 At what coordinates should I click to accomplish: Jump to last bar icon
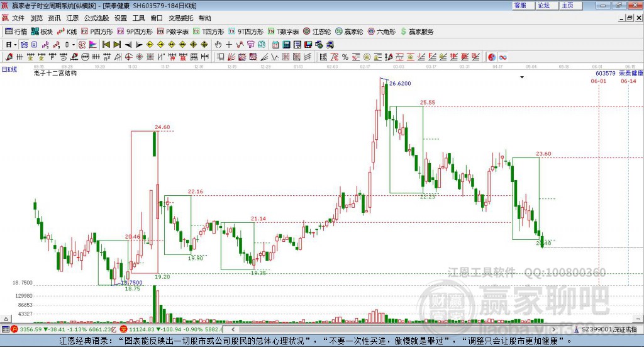point(117,45)
